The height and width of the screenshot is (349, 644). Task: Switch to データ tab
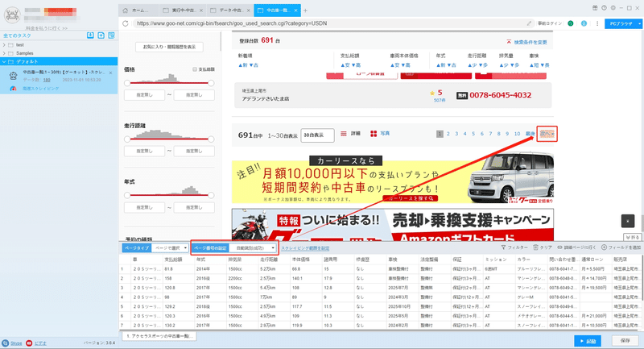click(x=230, y=10)
